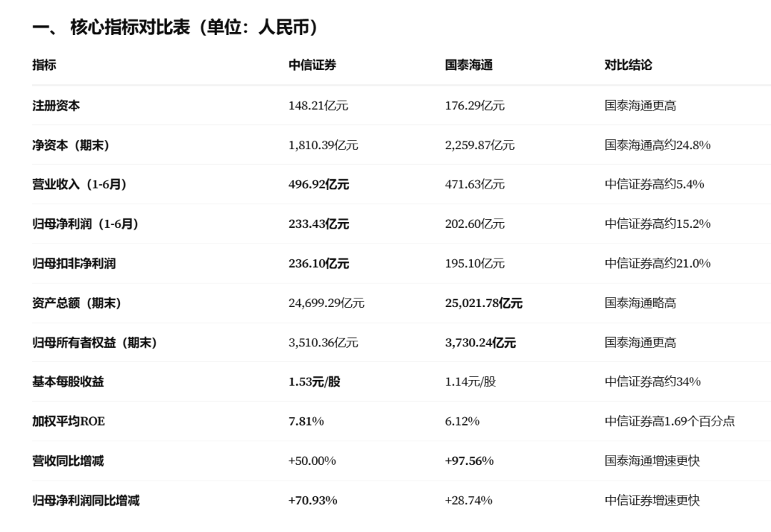
Task: Click the +97.56% revenue growth value
Action: [x=469, y=461]
